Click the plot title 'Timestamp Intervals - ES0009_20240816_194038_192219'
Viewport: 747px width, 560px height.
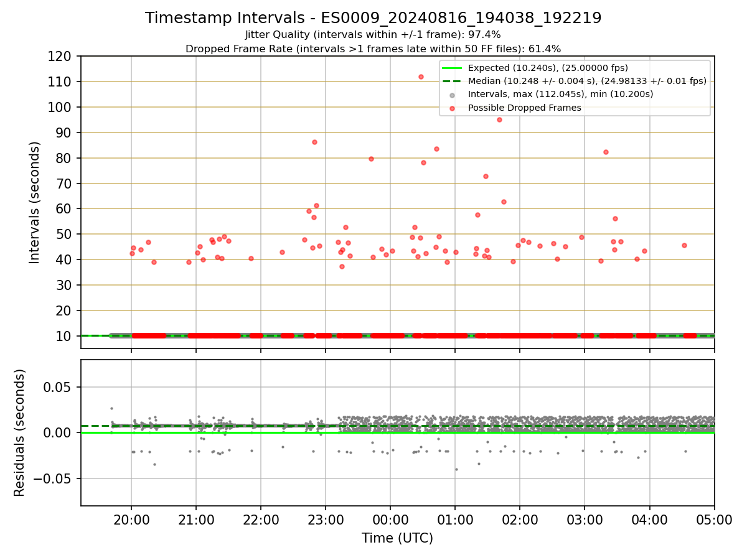pos(374,18)
